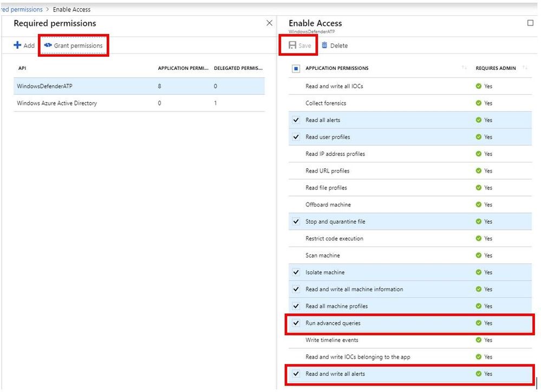Toggle the select-all application permissions checkbox

pyautogui.click(x=296, y=68)
